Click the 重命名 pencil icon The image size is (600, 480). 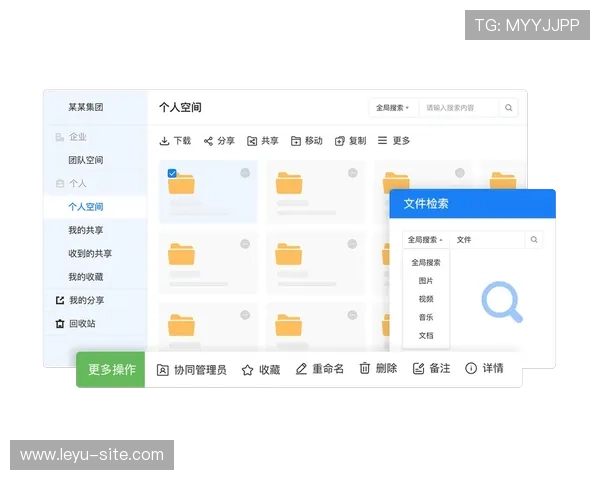pyautogui.click(x=301, y=369)
